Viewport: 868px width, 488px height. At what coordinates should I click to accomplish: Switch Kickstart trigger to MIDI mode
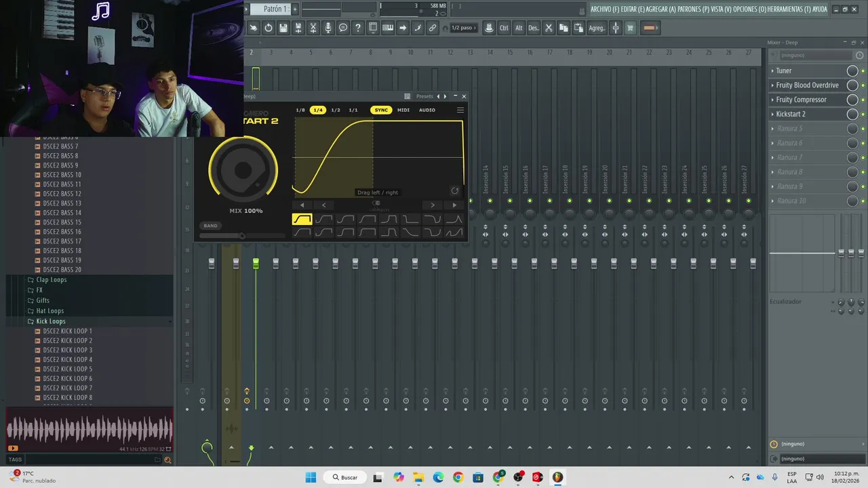pyautogui.click(x=403, y=110)
